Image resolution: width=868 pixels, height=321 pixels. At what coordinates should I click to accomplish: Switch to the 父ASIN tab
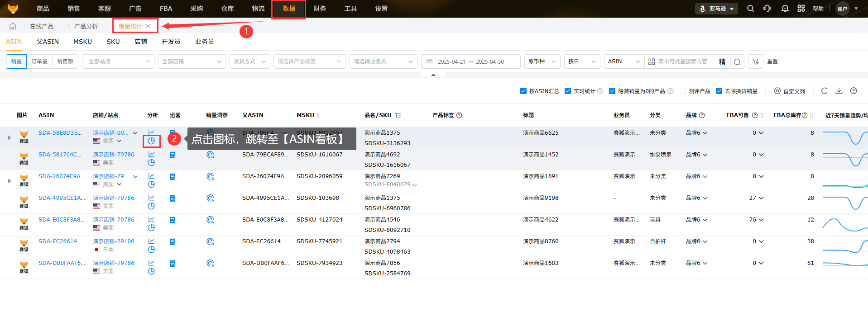pyautogui.click(x=48, y=42)
